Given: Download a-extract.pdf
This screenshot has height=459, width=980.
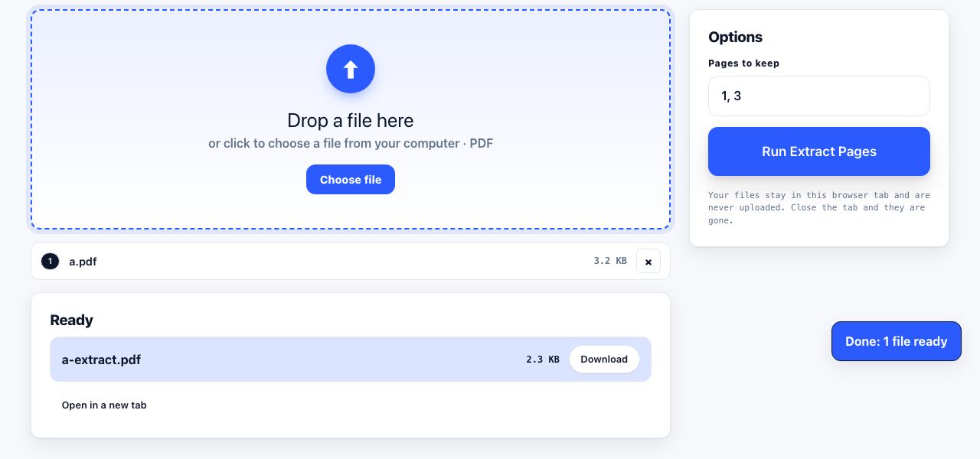Looking at the screenshot, I should coord(604,360).
